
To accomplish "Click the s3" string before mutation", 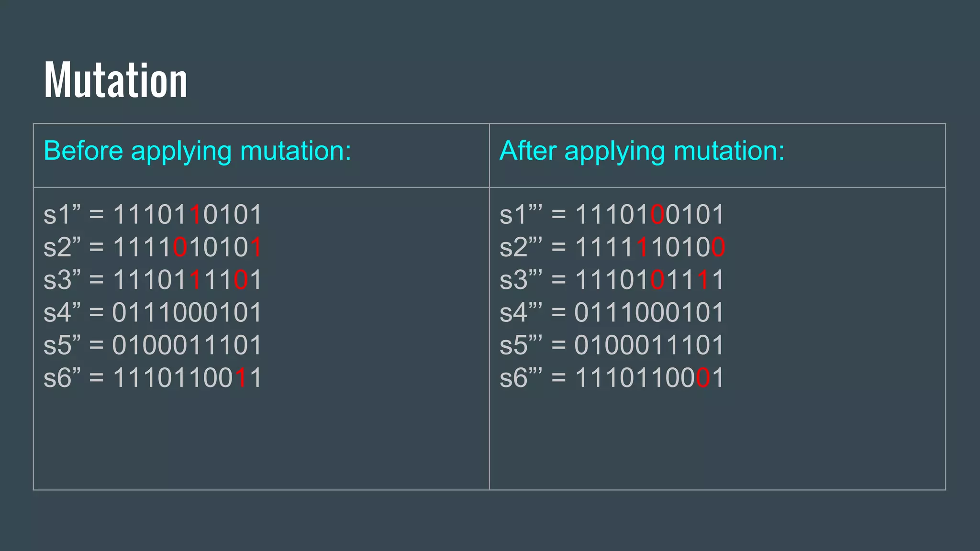I will pos(153,280).
